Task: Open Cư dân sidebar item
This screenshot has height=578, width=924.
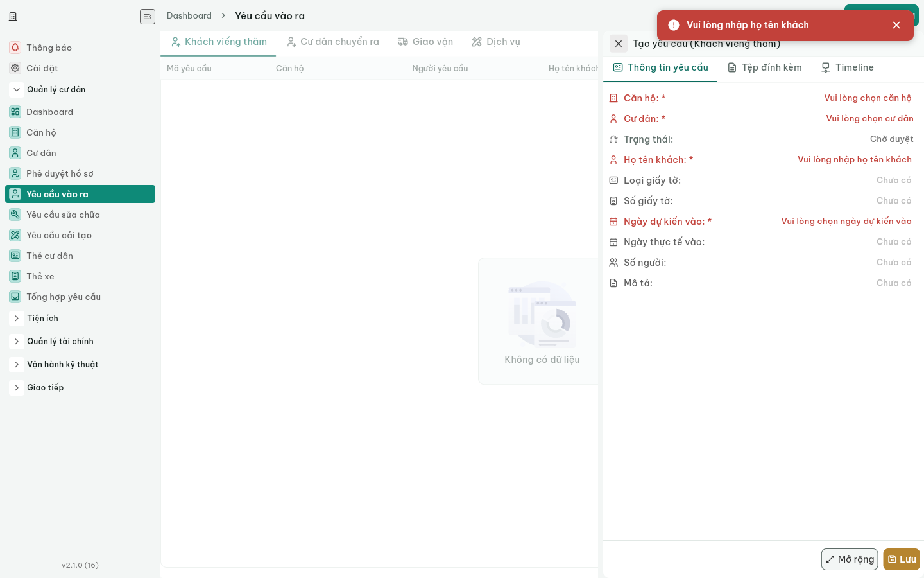Action: pos(80,153)
